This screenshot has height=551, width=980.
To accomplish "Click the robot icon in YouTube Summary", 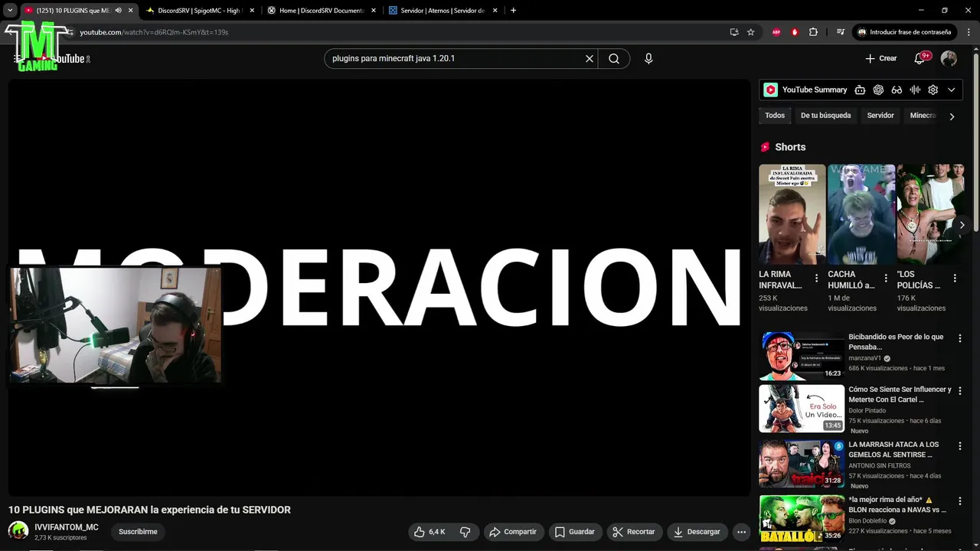I will [860, 90].
